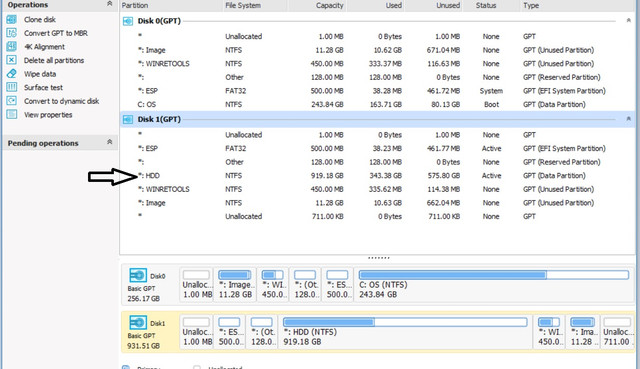This screenshot has height=369, width=640.
Task: Collapse the Disk 0(GPT) partition group
Action: coord(629,20)
